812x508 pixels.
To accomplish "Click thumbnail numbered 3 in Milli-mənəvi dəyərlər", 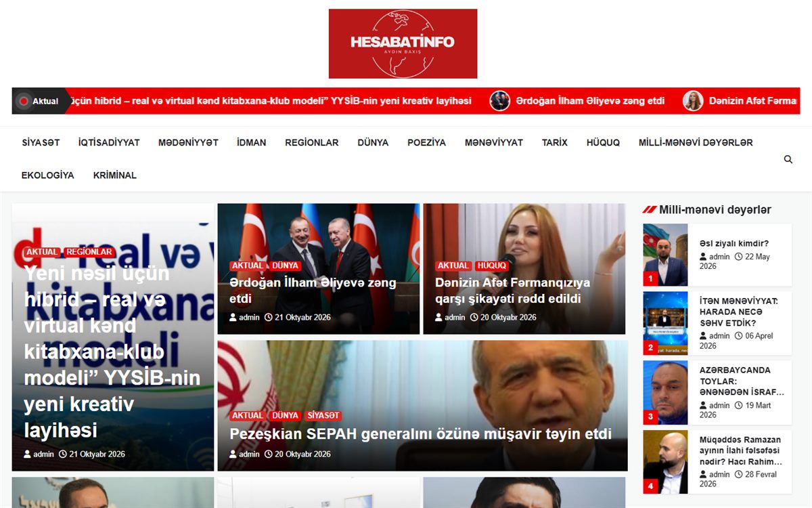I will [x=665, y=393].
